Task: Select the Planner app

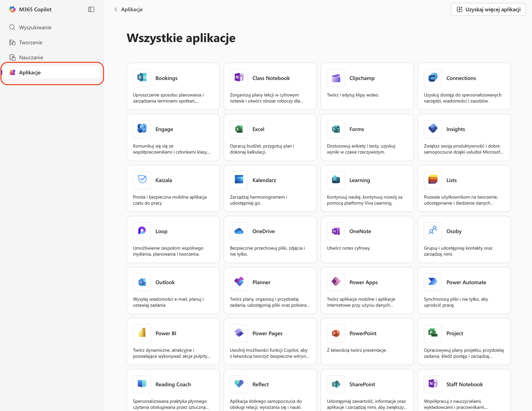Action: click(270, 290)
